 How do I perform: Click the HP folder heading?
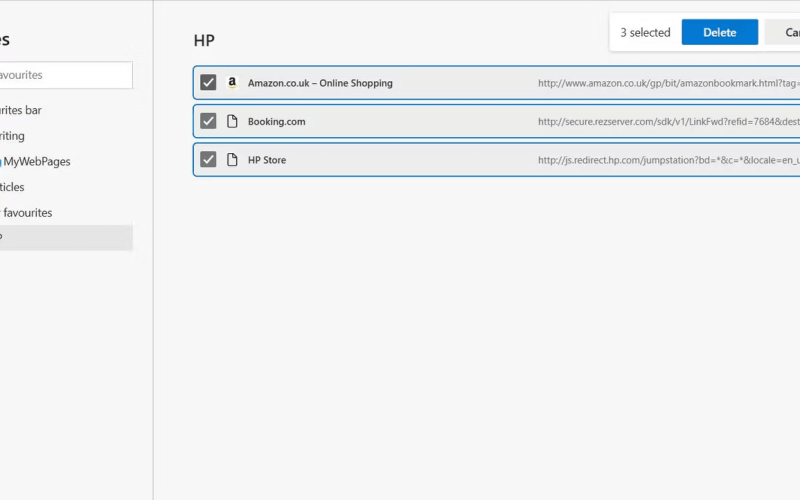[204, 40]
